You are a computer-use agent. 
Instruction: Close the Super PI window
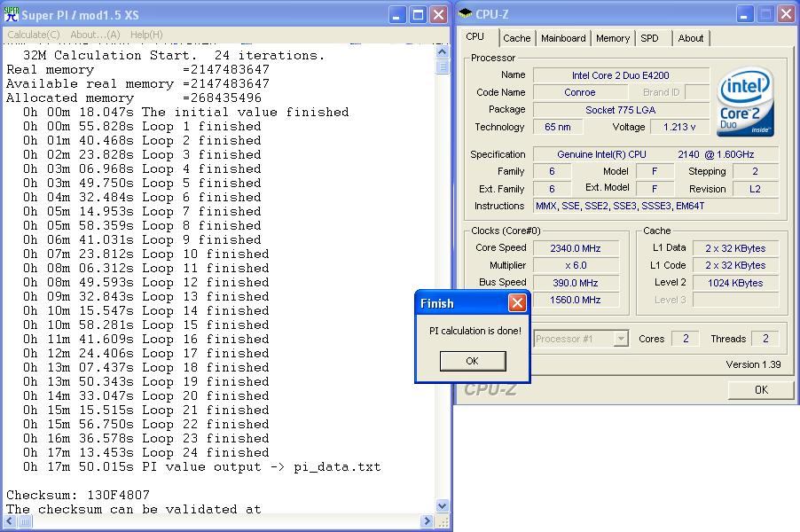[439, 15]
